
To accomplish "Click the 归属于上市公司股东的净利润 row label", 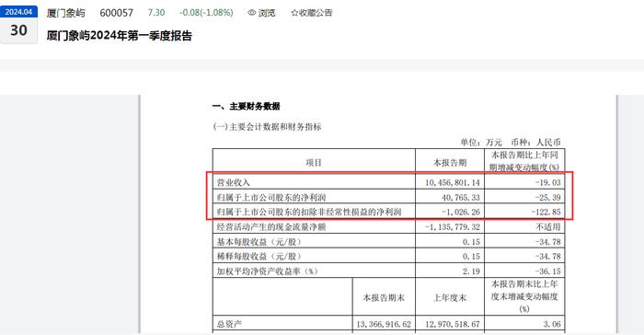I will tap(271, 197).
